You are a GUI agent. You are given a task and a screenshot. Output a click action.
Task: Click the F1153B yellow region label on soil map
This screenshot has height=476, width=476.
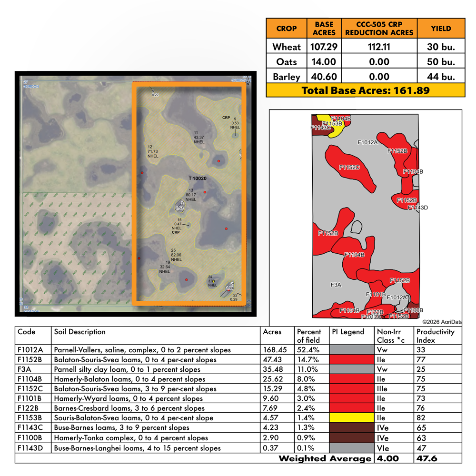pyautogui.click(x=332, y=124)
